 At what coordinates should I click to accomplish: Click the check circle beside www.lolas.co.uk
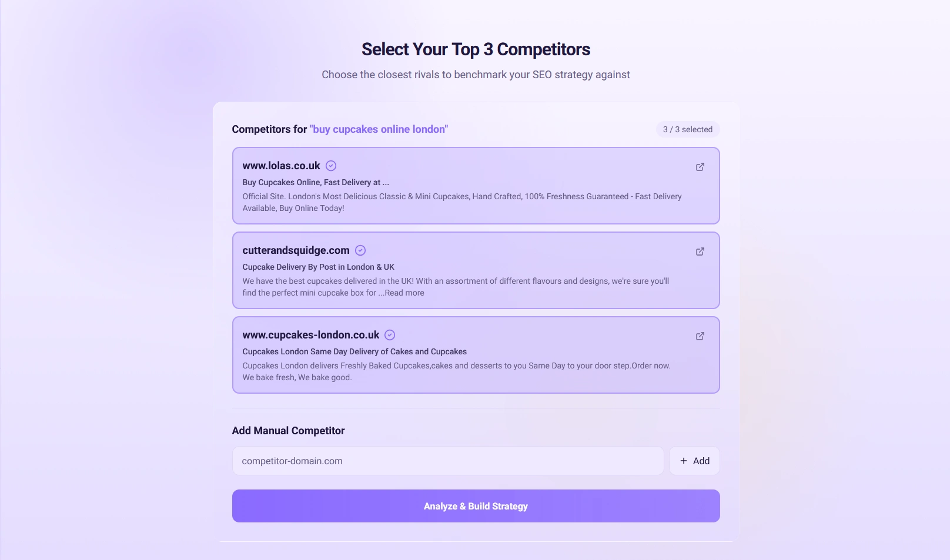(330, 165)
